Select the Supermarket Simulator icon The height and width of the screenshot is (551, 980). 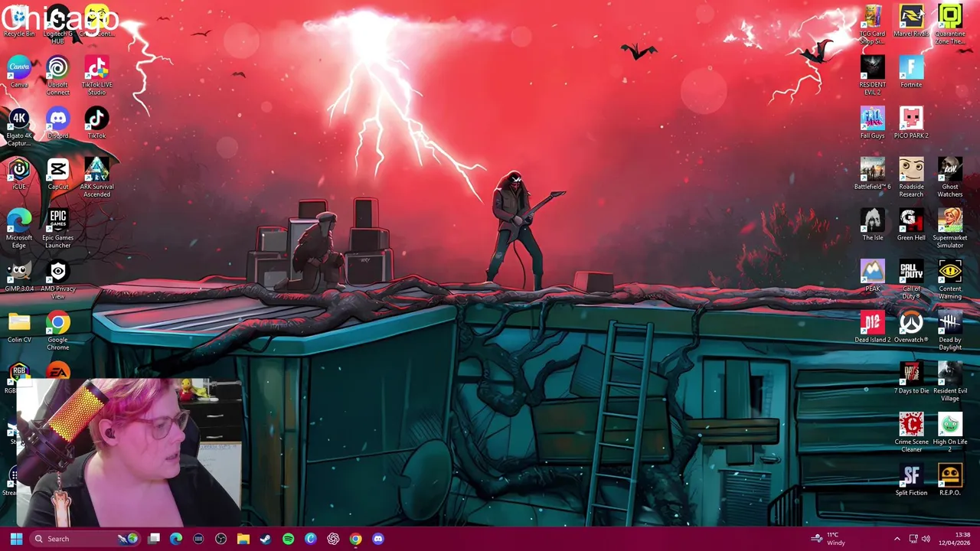point(950,228)
